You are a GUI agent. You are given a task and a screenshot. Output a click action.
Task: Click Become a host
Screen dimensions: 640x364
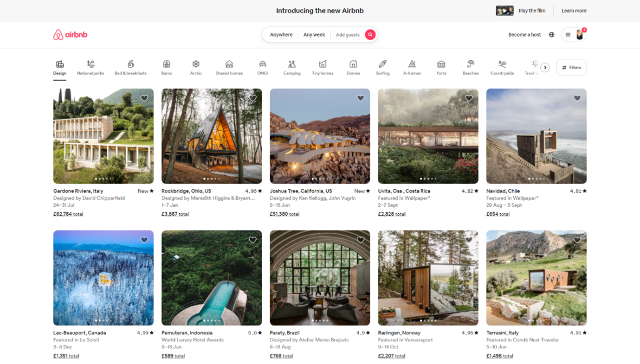tap(524, 35)
